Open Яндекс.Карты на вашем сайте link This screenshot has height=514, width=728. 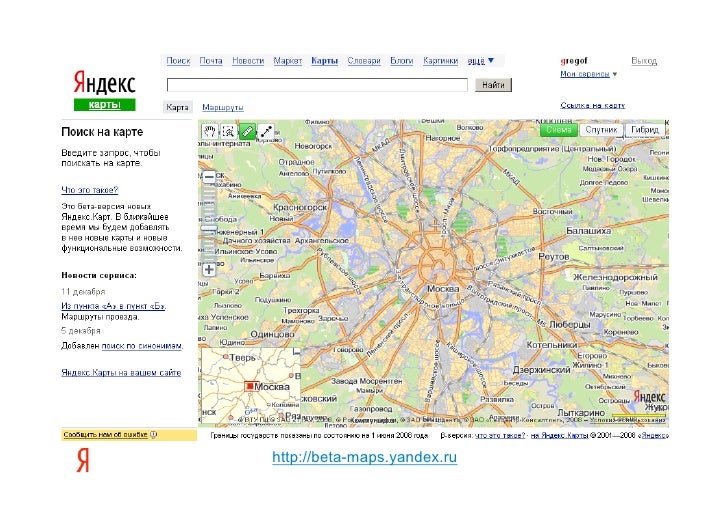click(x=121, y=372)
